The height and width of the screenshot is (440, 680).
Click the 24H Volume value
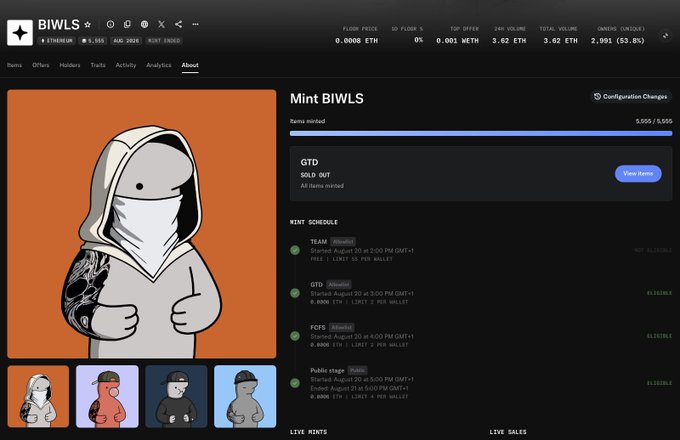(x=509, y=41)
